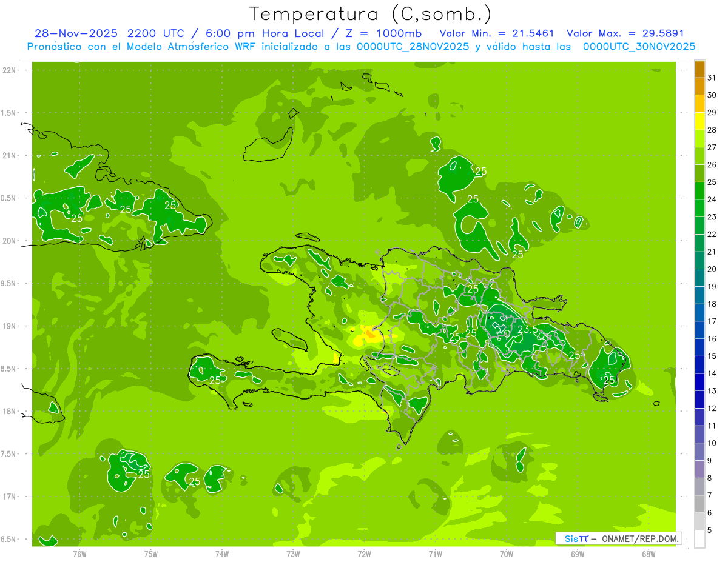This screenshot has height=562, width=728.
Task: Click the white legend swatch below 5
Action: pyautogui.click(x=699, y=539)
